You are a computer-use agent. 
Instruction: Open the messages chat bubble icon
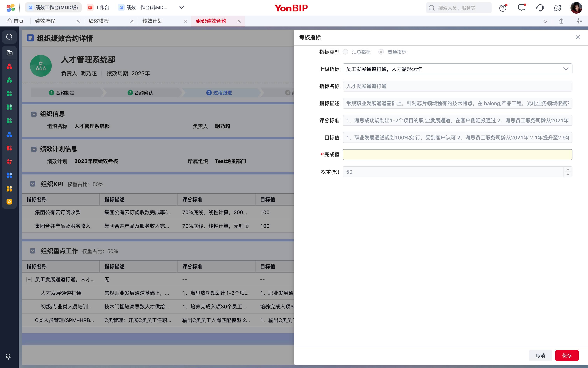[x=522, y=8]
